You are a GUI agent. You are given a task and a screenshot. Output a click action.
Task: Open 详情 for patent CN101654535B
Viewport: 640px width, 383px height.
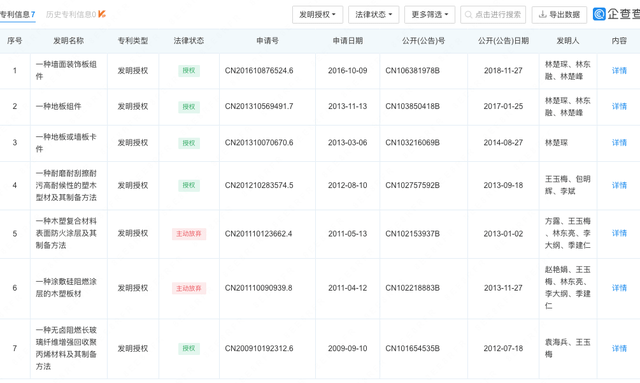pos(619,349)
